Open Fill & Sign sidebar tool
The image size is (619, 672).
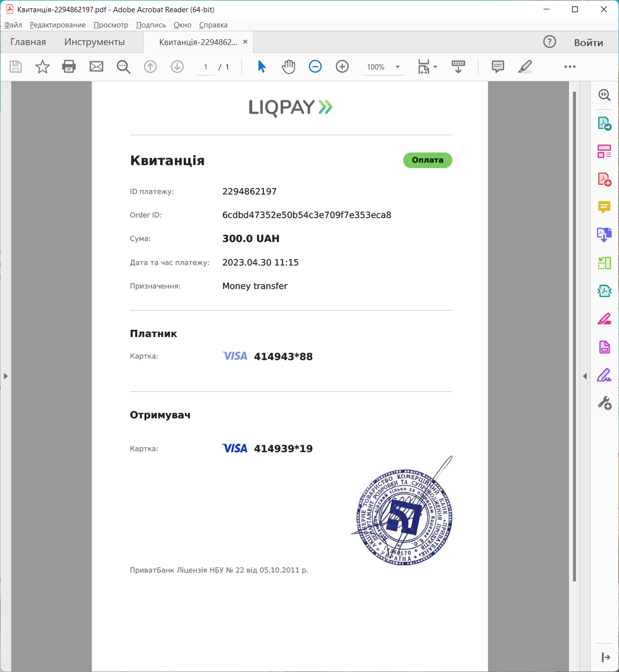604,375
